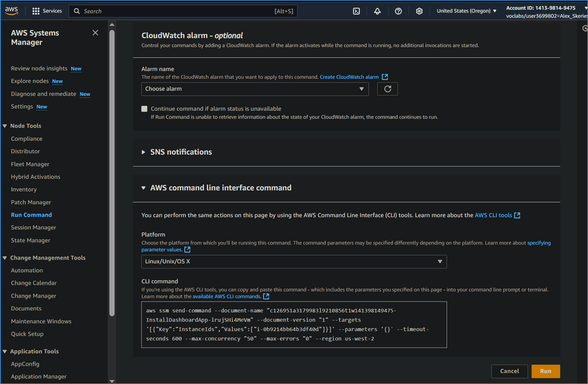Open the Services grid menu
The width and height of the screenshot is (588, 384).
[35, 11]
